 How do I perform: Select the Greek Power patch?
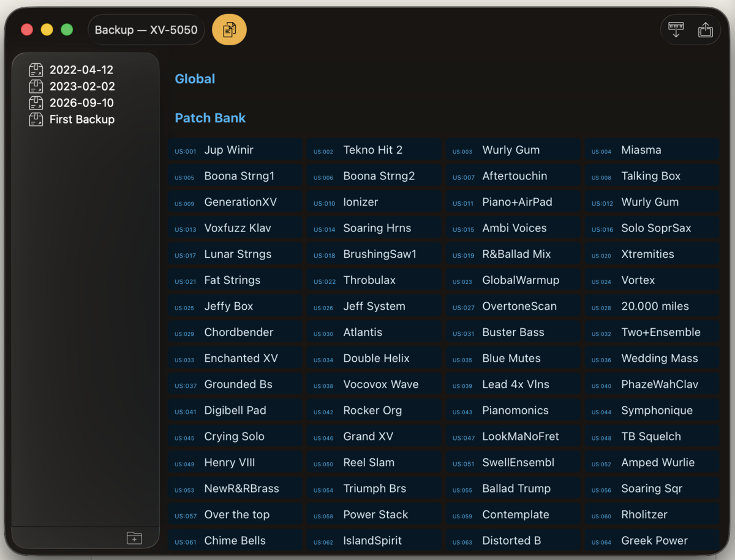tap(652, 540)
